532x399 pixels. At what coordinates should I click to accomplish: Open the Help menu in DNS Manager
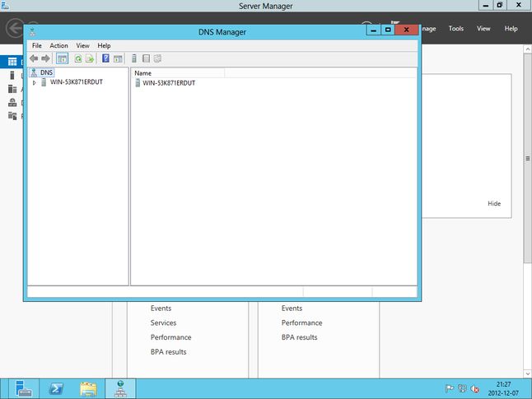click(x=104, y=46)
